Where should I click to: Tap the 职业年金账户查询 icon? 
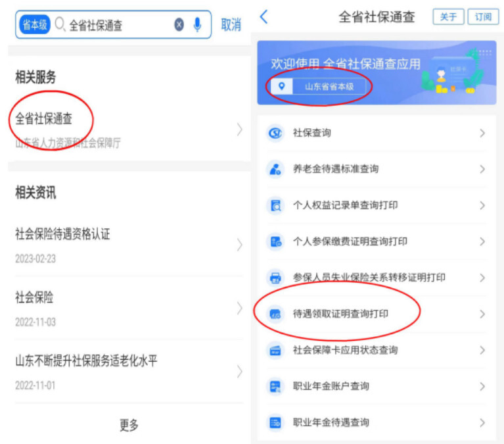[275, 387]
